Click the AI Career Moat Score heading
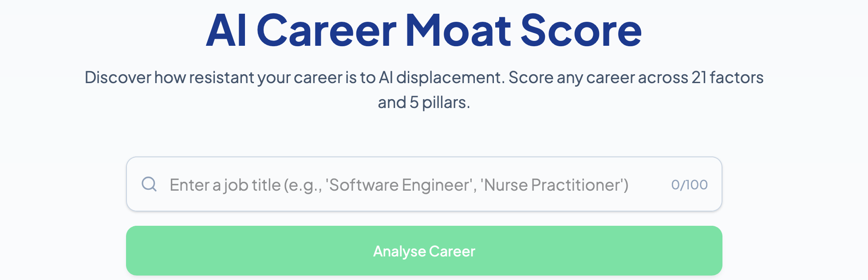Viewport: 868px width, 280px height. pyautogui.click(x=424, y=29)
